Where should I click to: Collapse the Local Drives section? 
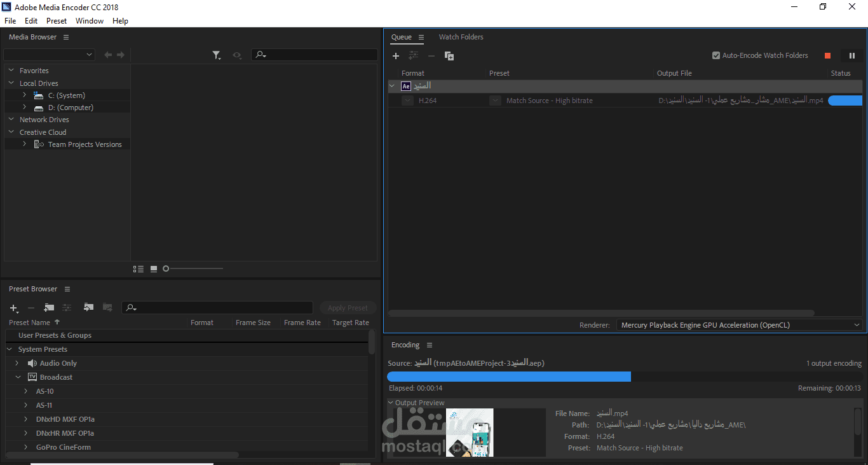point(11,83)
